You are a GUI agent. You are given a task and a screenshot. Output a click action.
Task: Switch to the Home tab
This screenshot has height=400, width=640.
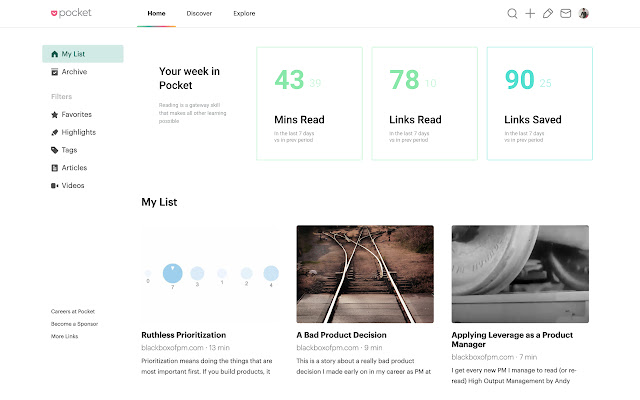(x=156, y=13)
